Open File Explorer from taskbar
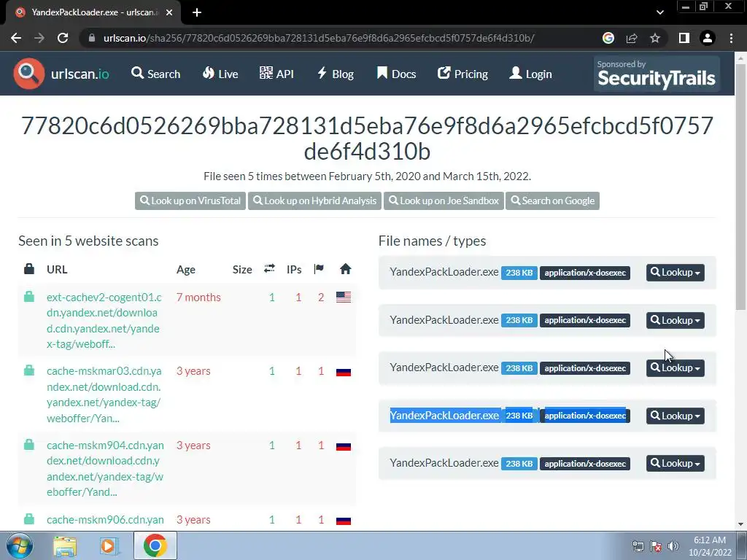The width and height of the screenshot is (747, 560). coord(65,546)
